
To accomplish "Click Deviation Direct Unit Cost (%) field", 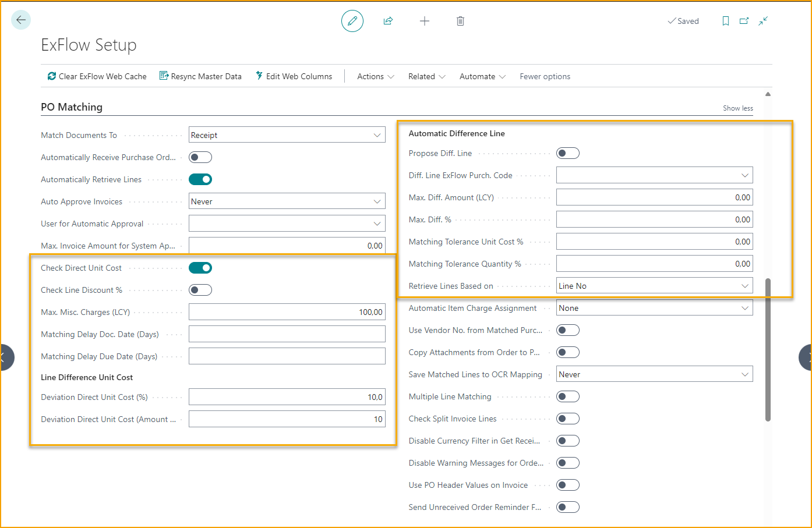I will click(287, 396).
